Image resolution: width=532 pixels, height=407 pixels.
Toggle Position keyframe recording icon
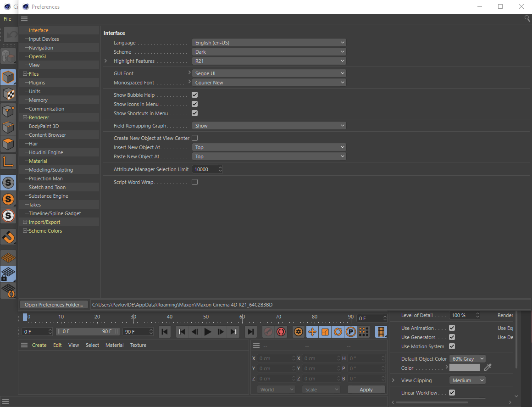pos(312,332)
